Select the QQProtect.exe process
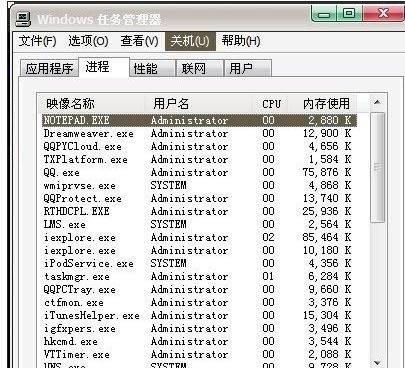The width and height of the screenshot is (405, 368). coord(199,198)
